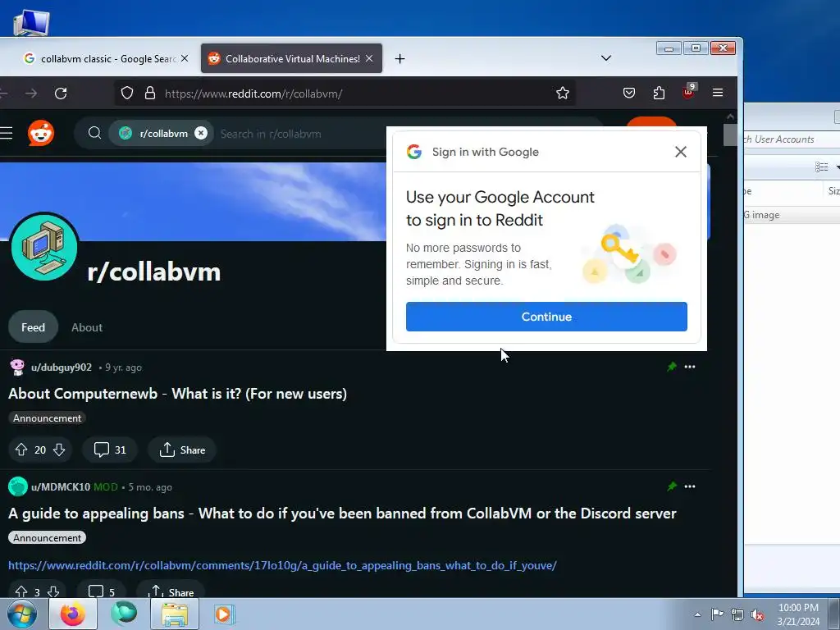Switch to the Feed tab

point(33,326)
